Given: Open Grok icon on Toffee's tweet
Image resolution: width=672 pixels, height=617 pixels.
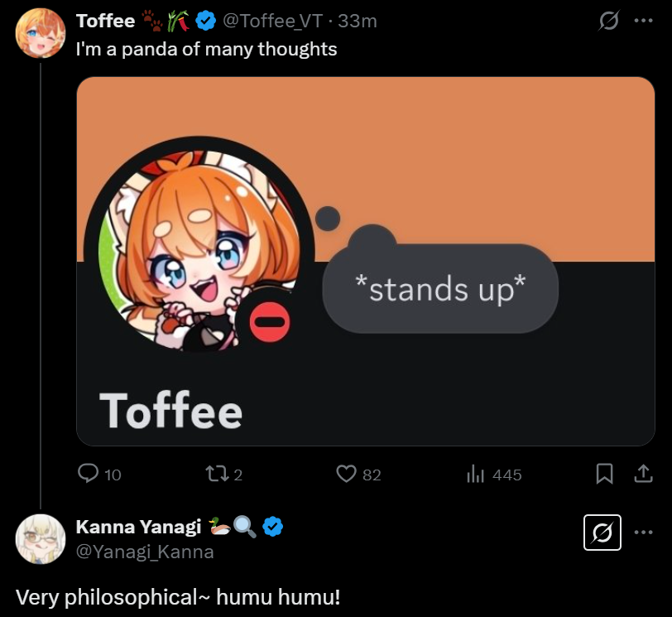Looking at the screenshot, I should click(608, 22).
